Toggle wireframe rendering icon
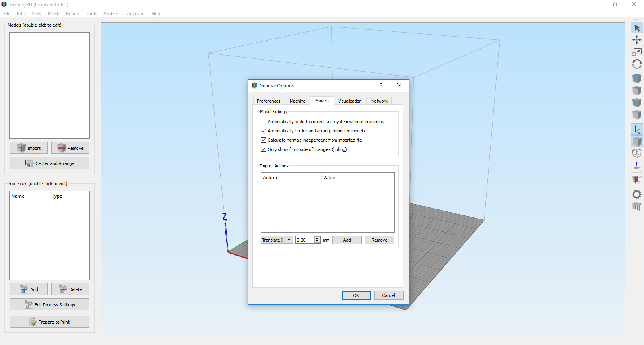 point(637,153)
